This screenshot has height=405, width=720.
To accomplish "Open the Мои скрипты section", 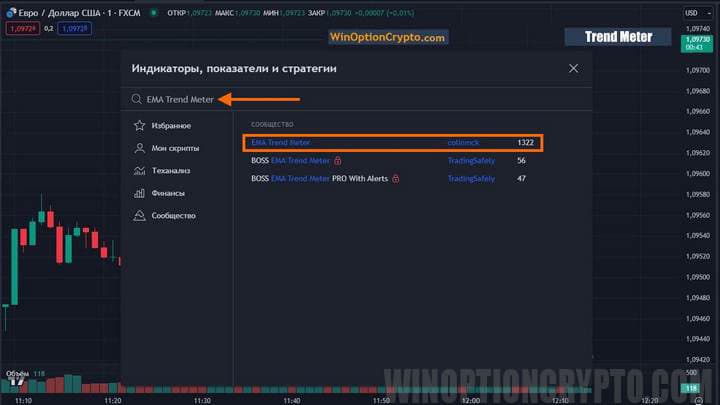I will 175,148.
